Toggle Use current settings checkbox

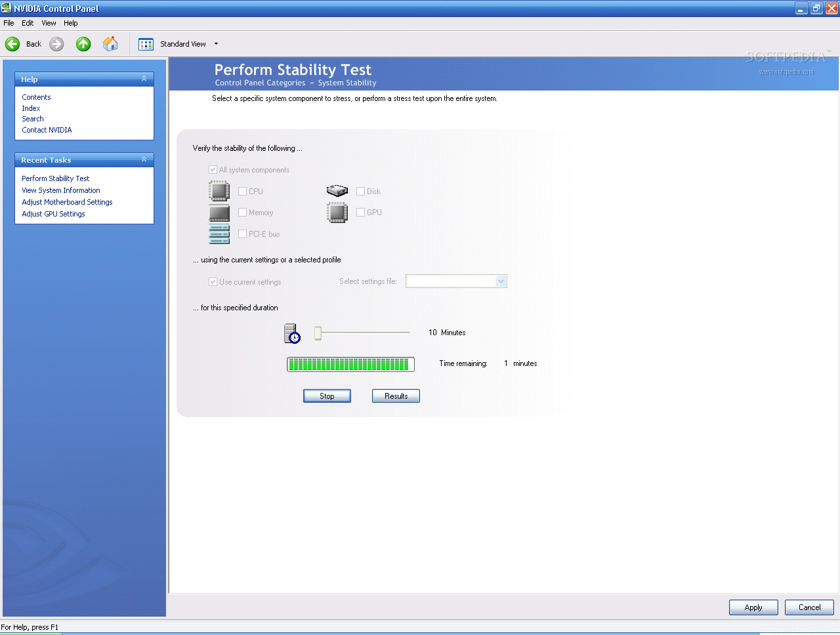(x=213, y=282)
